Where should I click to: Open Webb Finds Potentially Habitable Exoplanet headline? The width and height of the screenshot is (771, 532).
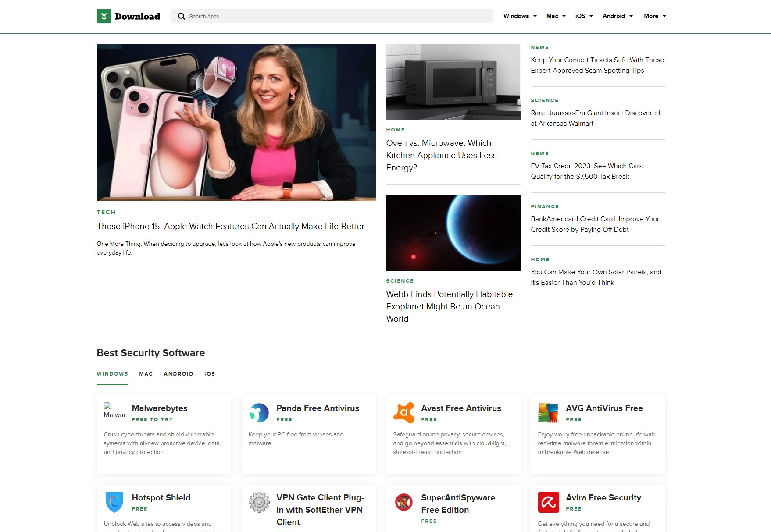pyautogui.click(x=450, y=306)
